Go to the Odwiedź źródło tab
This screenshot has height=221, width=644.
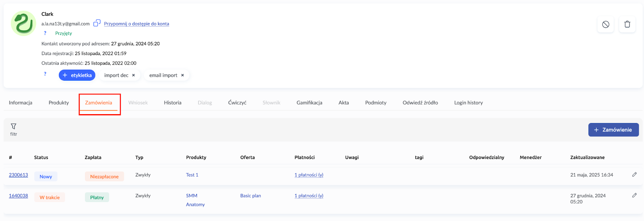[420, 103]
